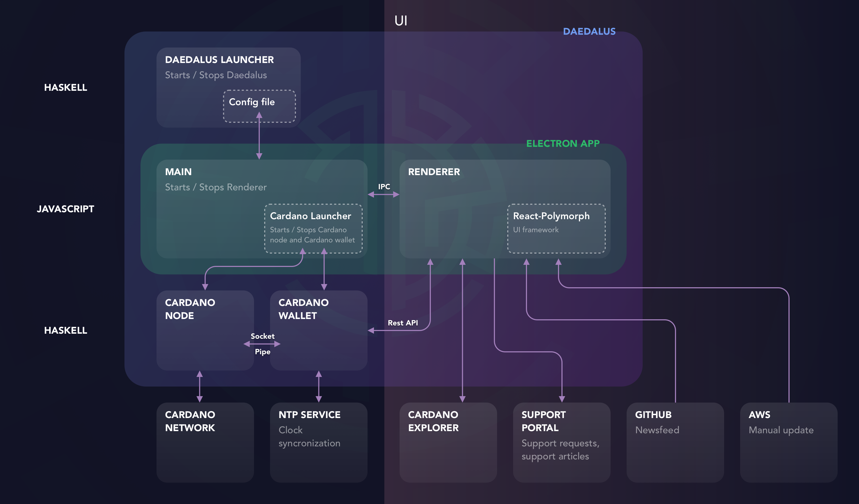This screenshot has width=859, height=504.
Task: Click the CARDANO NODE block
Action: tap(205, 330)
